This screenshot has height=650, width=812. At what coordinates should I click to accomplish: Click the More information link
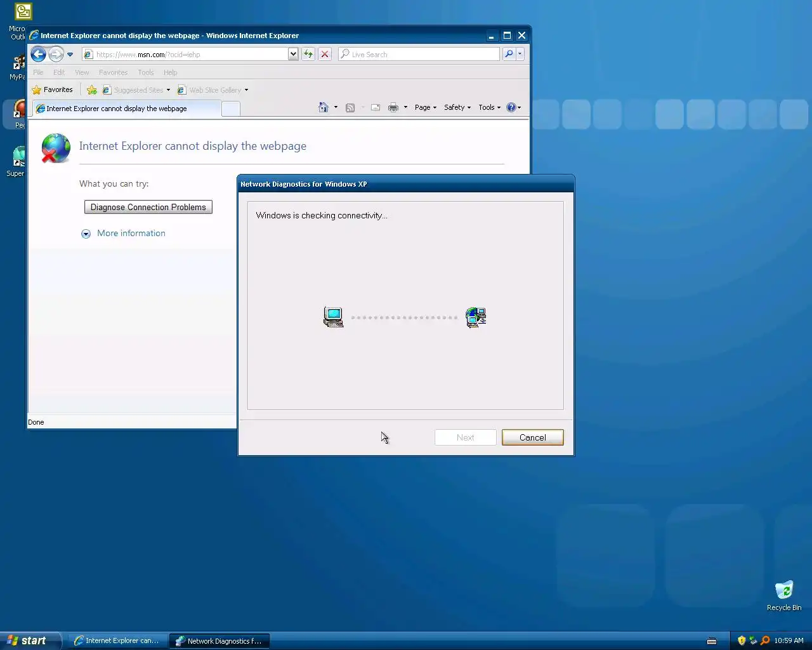[x=131, y=234]
